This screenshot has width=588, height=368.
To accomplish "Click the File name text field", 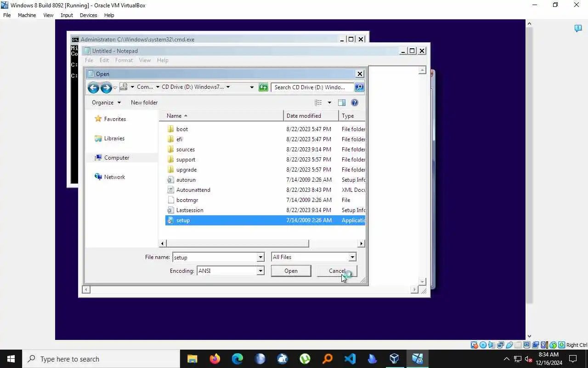I will (x=215, y=257).
